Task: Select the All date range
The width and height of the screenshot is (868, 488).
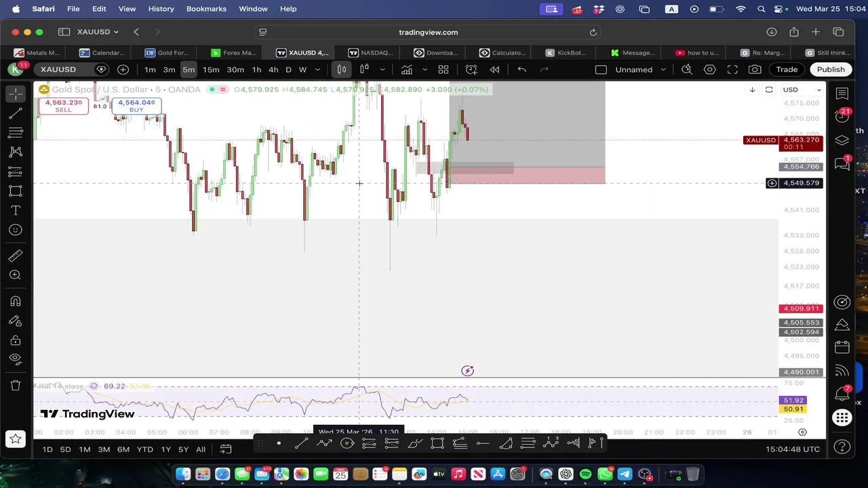Action: coord(201,449)
